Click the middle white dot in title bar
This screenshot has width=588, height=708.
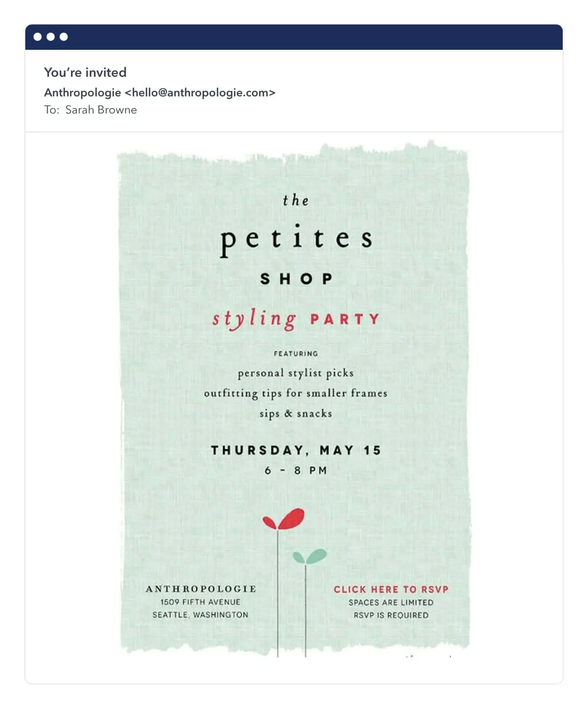pos(51,37)
